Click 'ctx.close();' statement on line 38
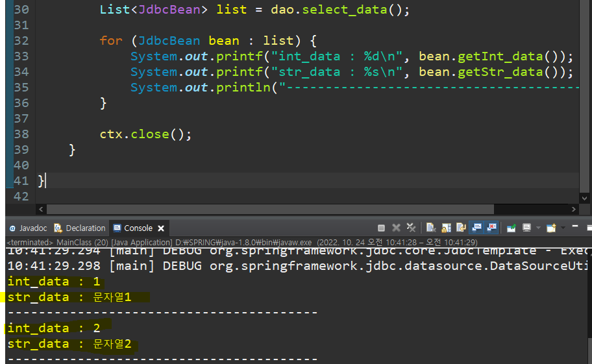 point(146,134)
